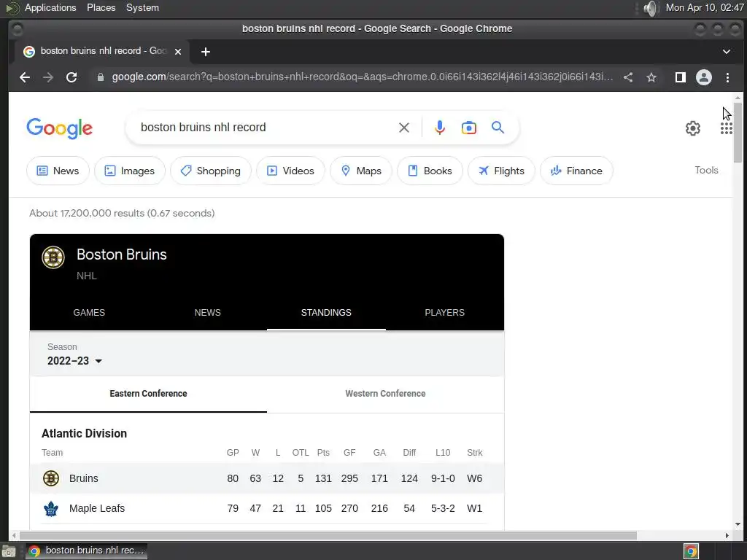747x560 pixels.
Task: Click the forward navigation arrow
Action: 48,77
